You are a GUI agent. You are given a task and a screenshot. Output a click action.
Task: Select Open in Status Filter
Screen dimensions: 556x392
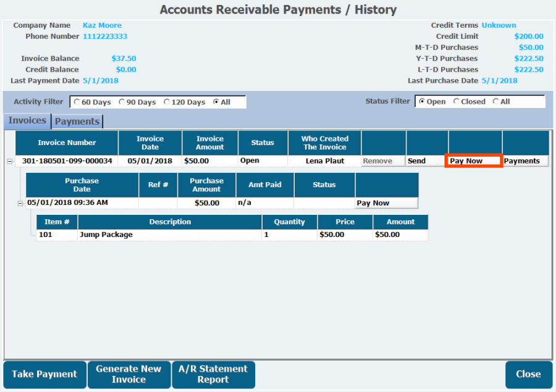pos(421,101)
